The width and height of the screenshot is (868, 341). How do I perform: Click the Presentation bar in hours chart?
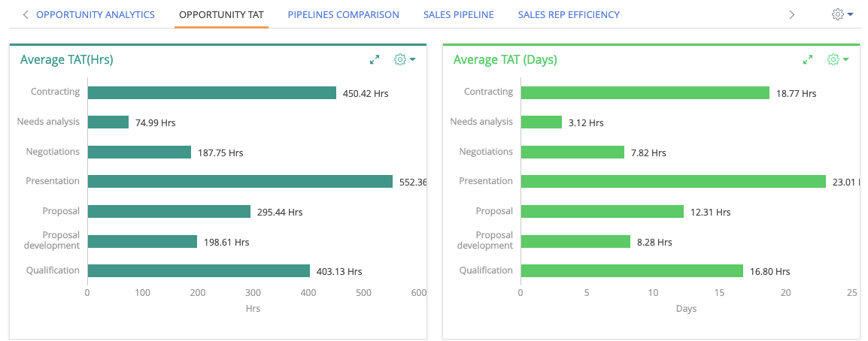pos(240,182)
